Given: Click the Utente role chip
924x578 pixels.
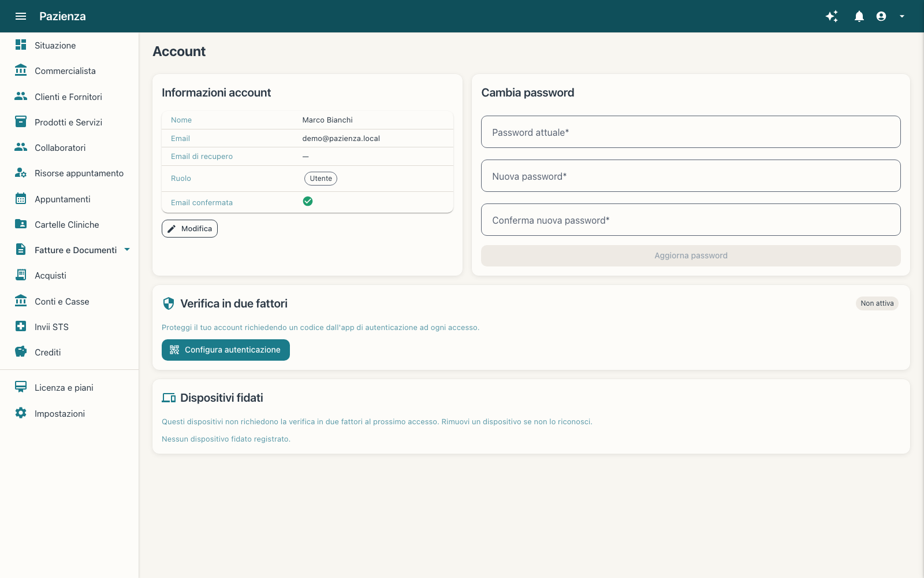Looking at the screenshot, I should (x=321, y=178).
